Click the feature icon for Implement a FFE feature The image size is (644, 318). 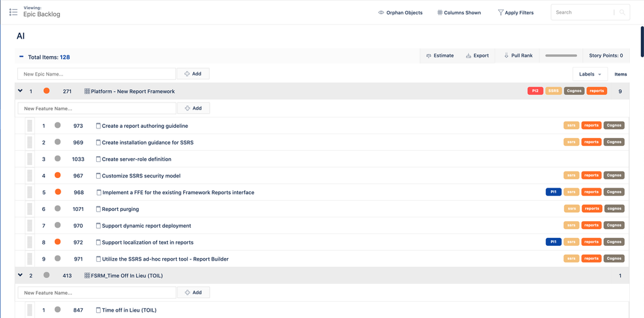click(x=99, y=192)
